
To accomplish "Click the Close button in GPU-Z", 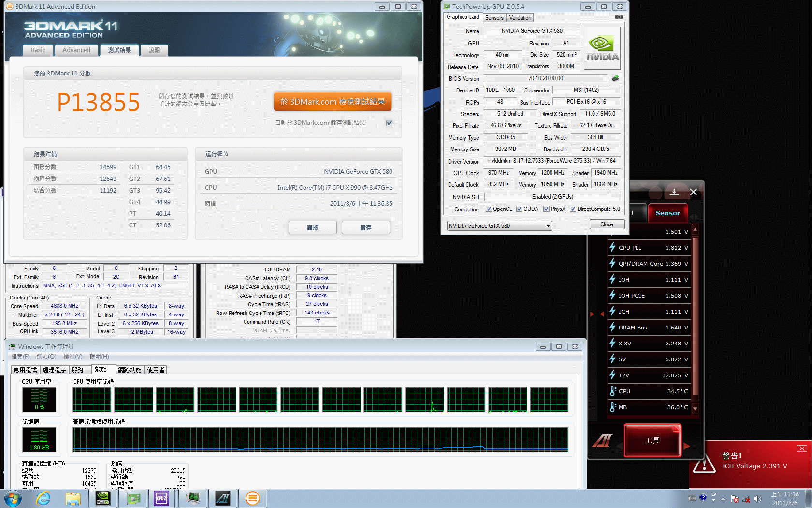I will (607, 224).
